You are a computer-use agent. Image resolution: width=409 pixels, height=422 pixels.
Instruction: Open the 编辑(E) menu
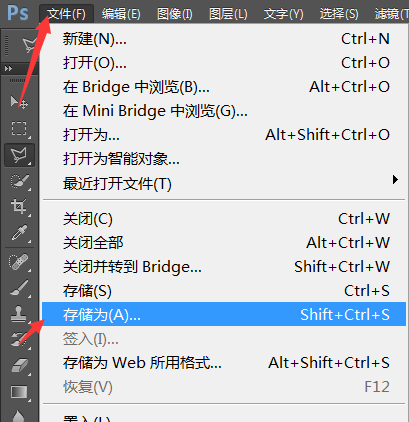point(121,14)
